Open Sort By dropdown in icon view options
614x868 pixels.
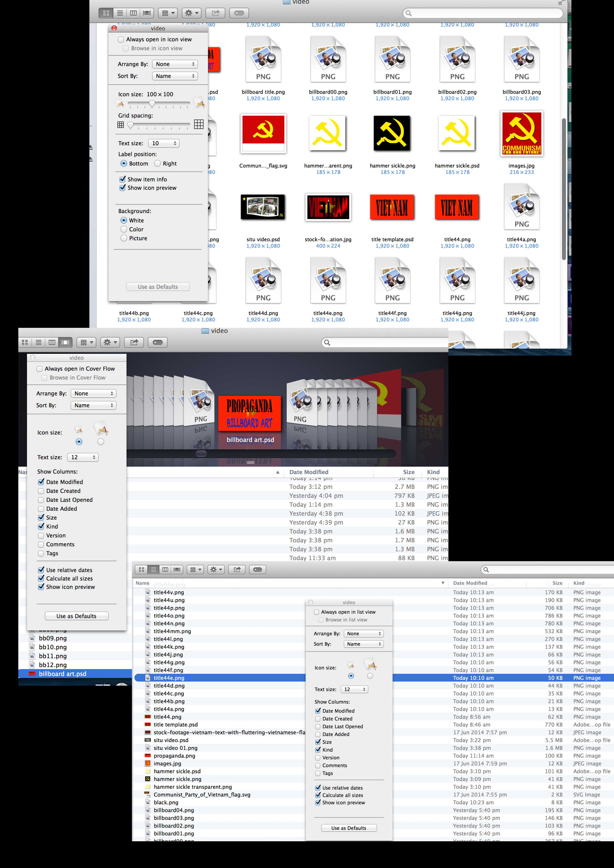175,76
